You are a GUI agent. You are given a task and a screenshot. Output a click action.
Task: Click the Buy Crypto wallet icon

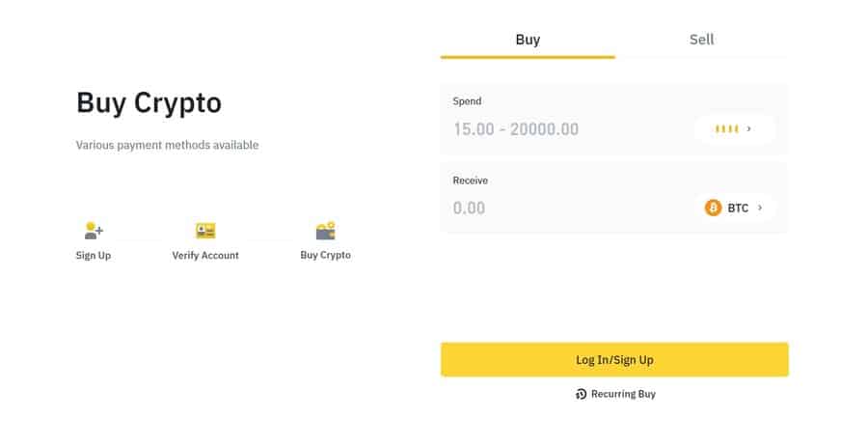click(326, 231)
